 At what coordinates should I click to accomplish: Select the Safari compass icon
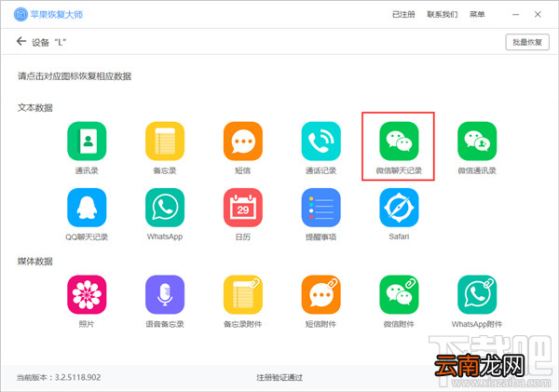point(399,208)
